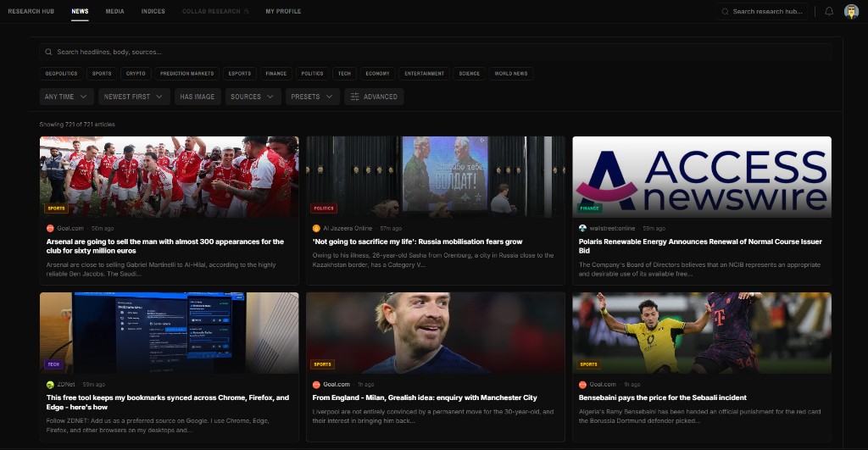
Task: Click the wallstreet:online source name
Action: coord(612,228)
